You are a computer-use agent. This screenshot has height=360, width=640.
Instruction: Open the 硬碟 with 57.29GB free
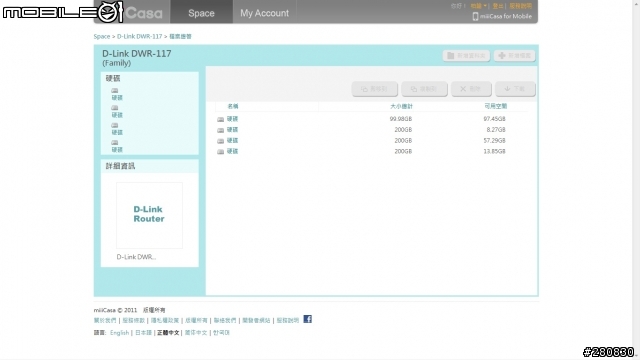pos(232,140)
